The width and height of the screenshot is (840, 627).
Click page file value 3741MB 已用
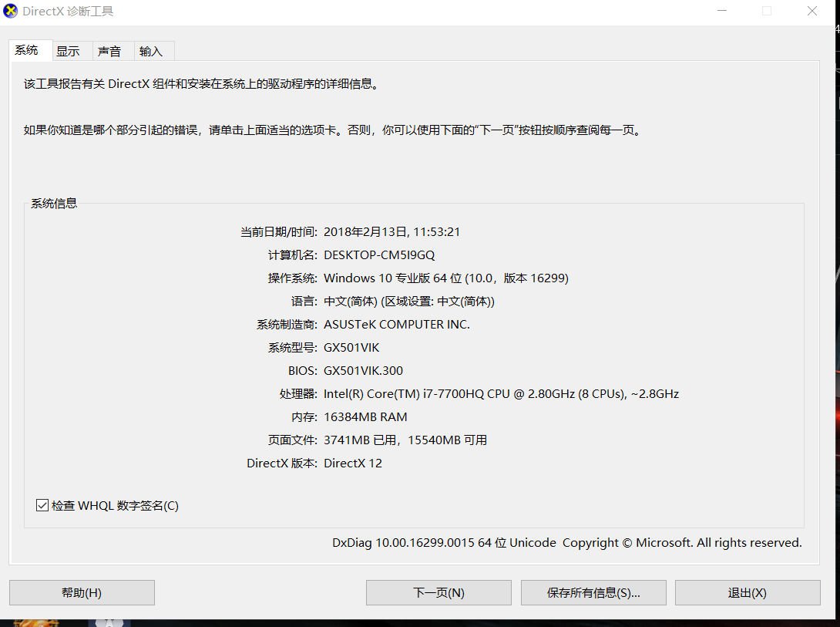click(405, 440)
